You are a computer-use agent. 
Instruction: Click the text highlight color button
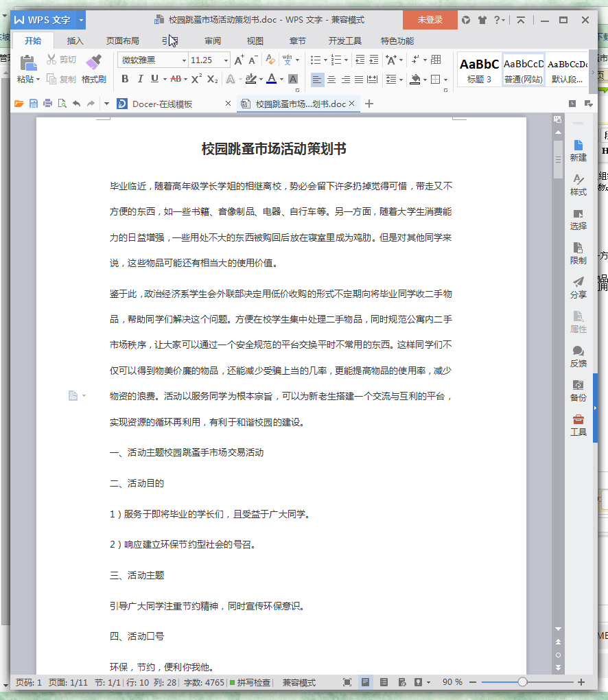(251, 79)
